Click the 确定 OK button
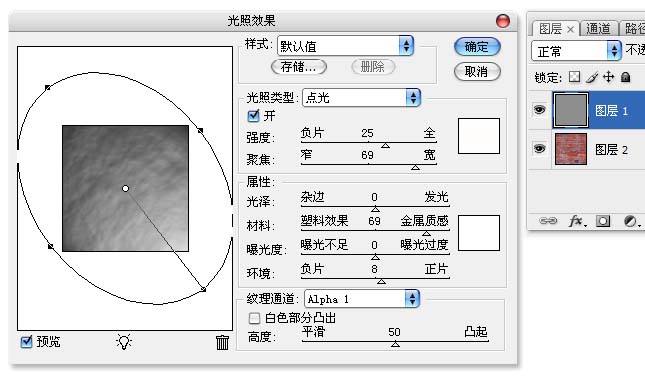The image size is (645, 376). tap(477, 47)
